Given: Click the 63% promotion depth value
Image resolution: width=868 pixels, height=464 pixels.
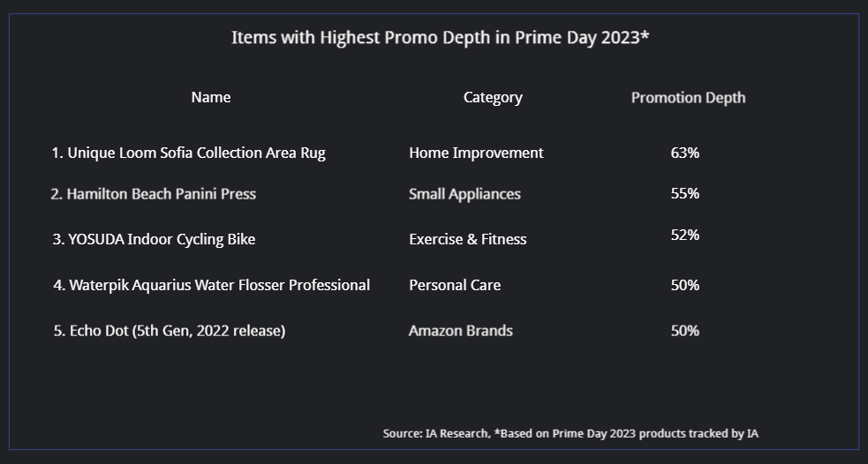Looking at the screenshot, I should click(x=684, y=153).
